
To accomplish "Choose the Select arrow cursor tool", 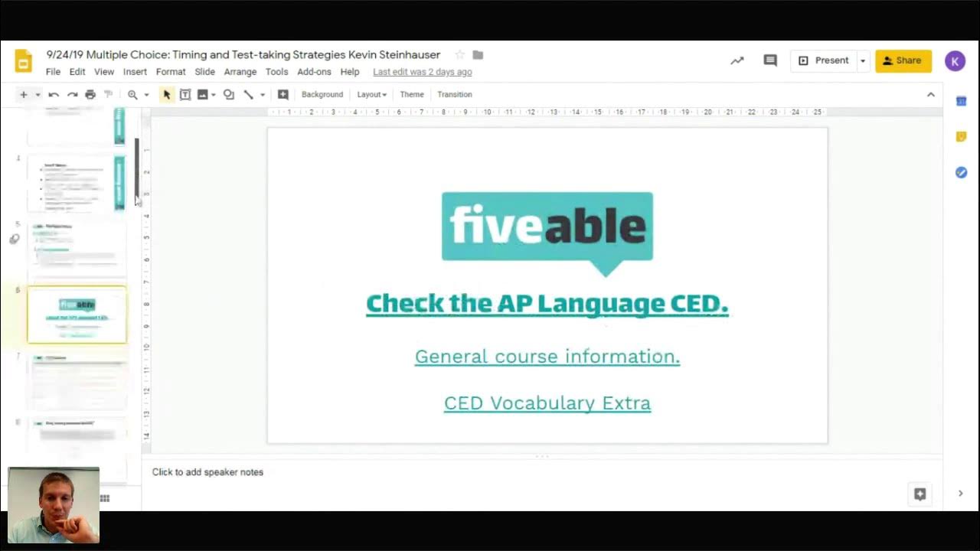I will point(166,95).
